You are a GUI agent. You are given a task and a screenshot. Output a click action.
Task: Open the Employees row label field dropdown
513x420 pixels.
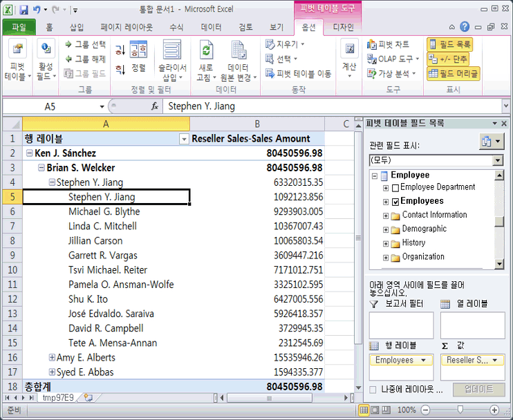pyautogui.click(x=424, y=360)
